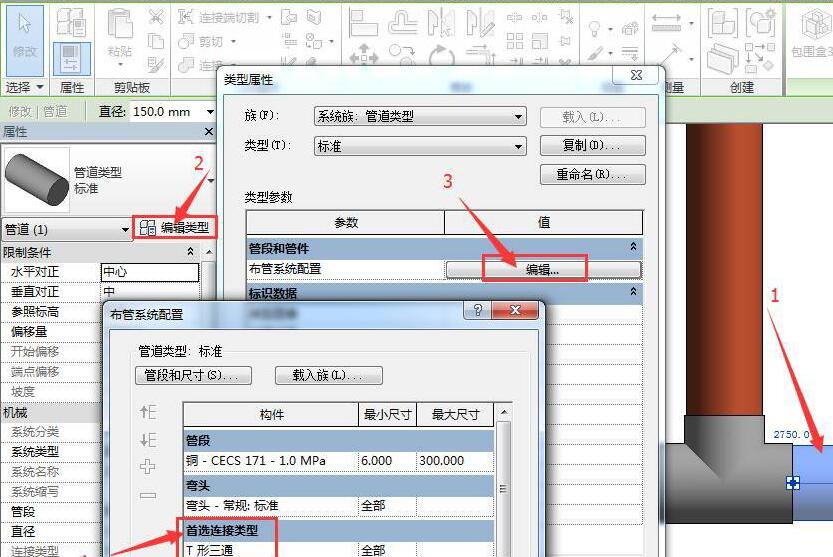The height and width of the screenshot is (557, 833).
Task: Click the 偏移量 property row
Action: pos(50,332)
